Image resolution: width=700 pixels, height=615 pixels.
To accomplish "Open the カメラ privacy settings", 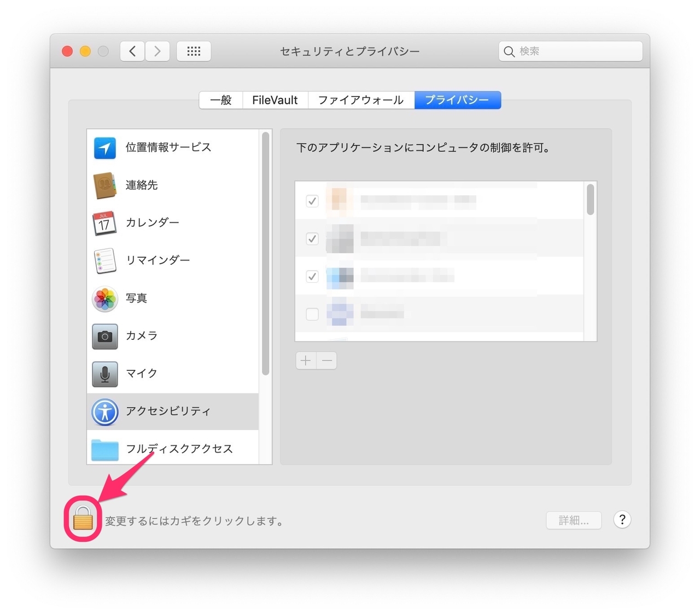I will (x=141, y=336).
